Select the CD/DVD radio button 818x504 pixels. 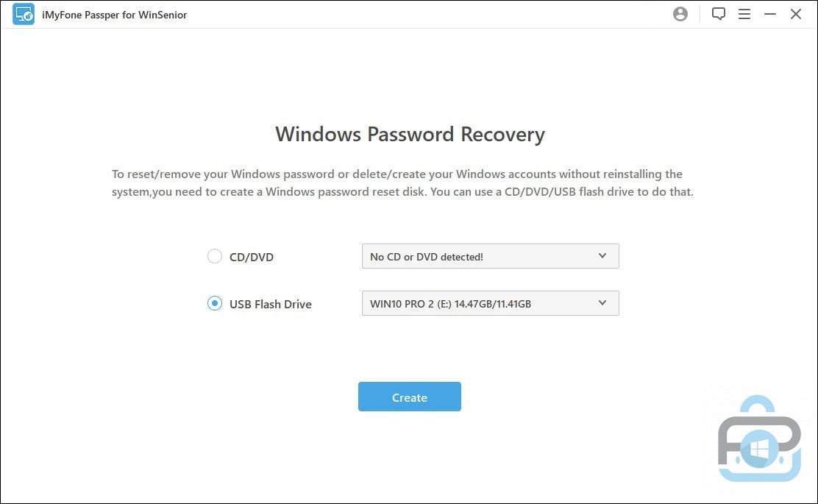[x=214, y=256]
